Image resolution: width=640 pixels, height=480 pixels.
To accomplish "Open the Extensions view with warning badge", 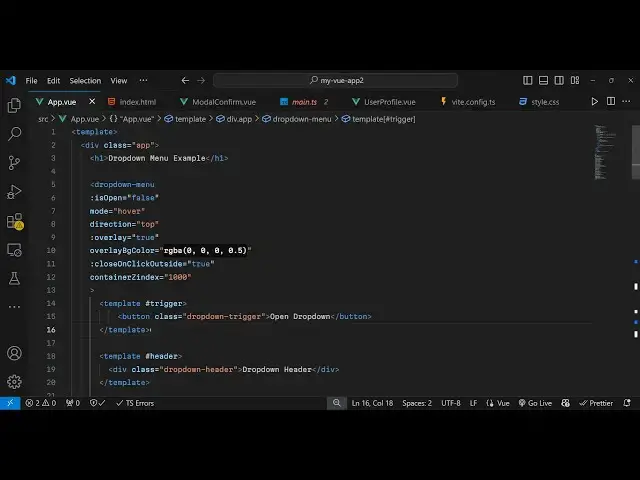I will [15, 221].
